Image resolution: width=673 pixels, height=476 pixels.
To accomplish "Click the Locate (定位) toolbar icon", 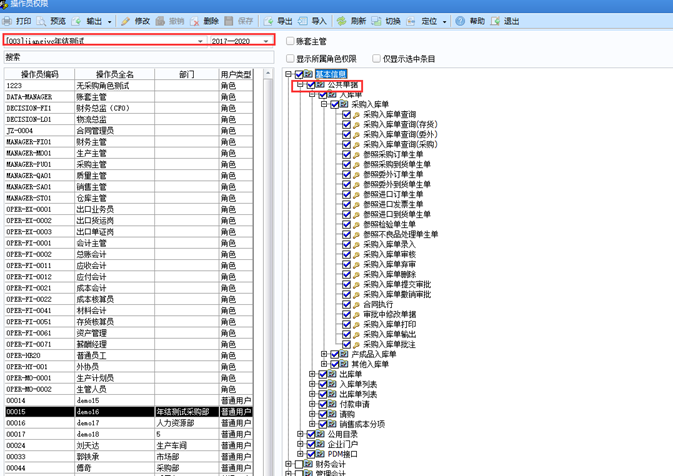I will (411, 21).
